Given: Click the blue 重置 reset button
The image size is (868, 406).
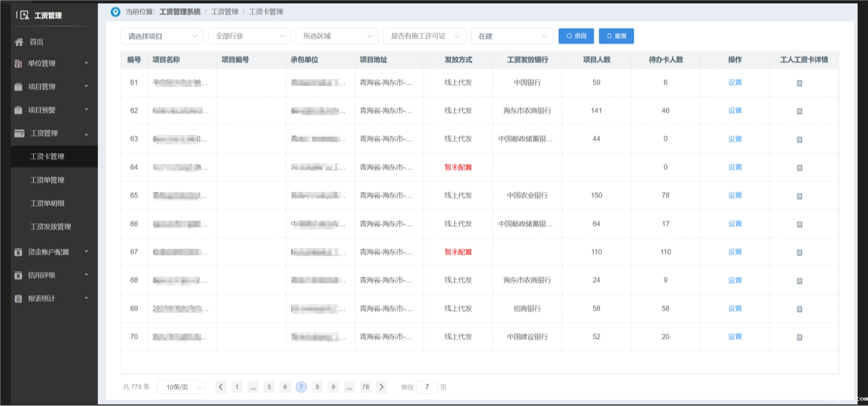Looking at the screenshot, I should (616, 36).
